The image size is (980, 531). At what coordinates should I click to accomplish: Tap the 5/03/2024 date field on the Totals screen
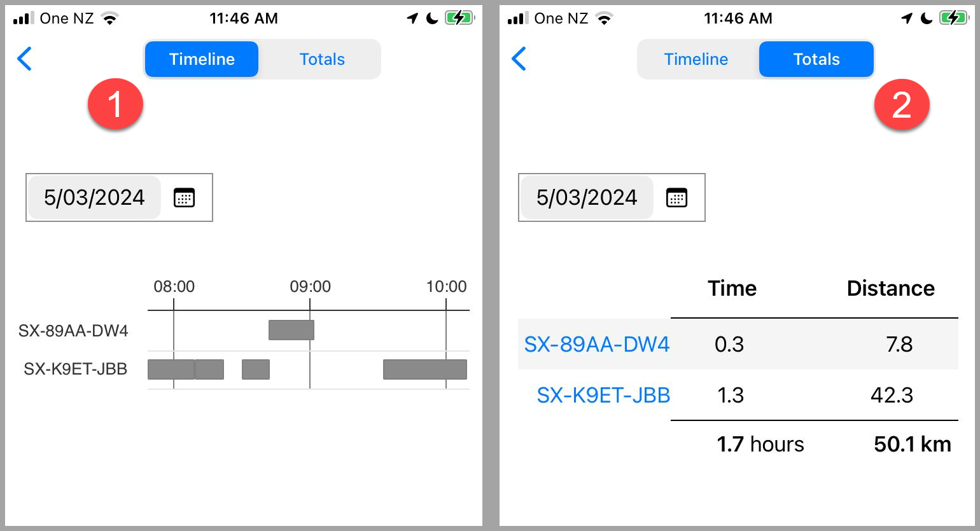[x=587, y=198]
